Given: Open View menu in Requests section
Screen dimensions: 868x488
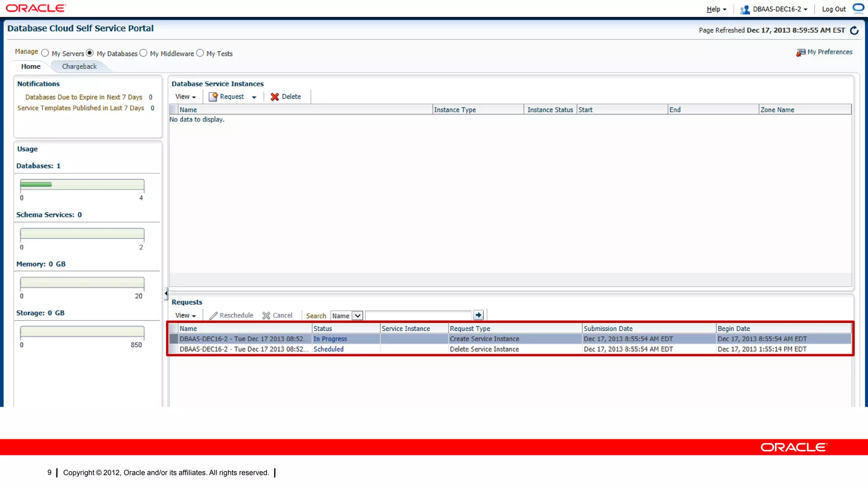Looking at the screenshot, I should [186, 316].
